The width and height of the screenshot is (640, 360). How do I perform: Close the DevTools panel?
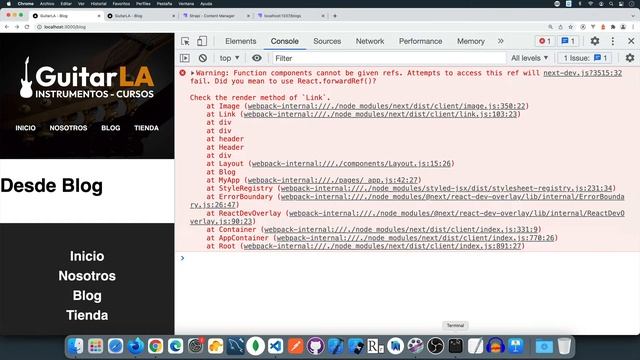tap(631, 41)
